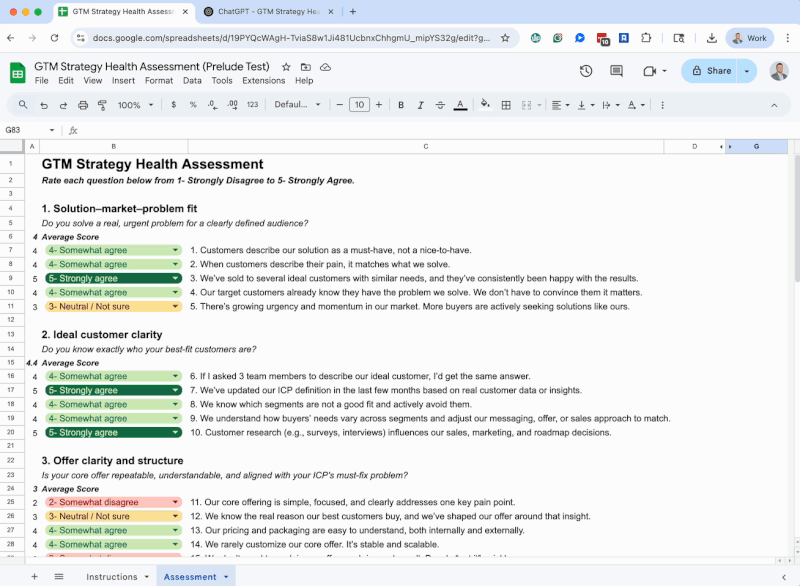The height and width of the screenshot is (586, 800).
Task: Check cloud save status icon
Action: click(325, 67)
